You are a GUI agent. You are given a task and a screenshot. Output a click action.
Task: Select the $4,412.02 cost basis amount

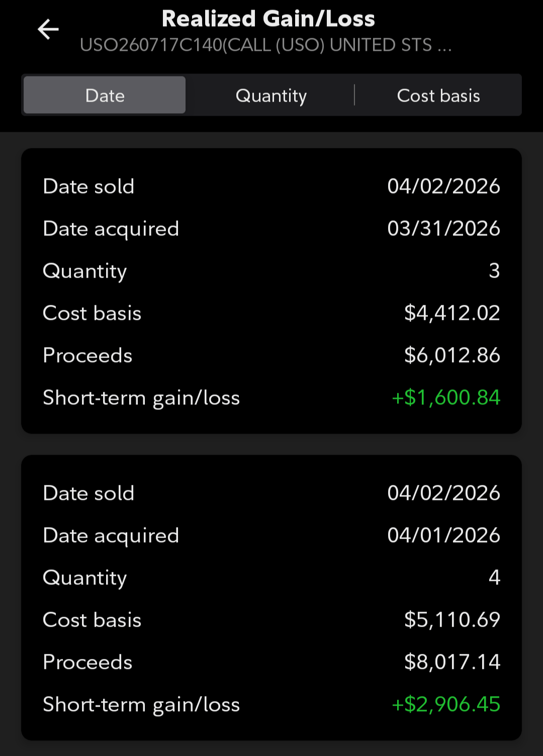coord(452,313)
